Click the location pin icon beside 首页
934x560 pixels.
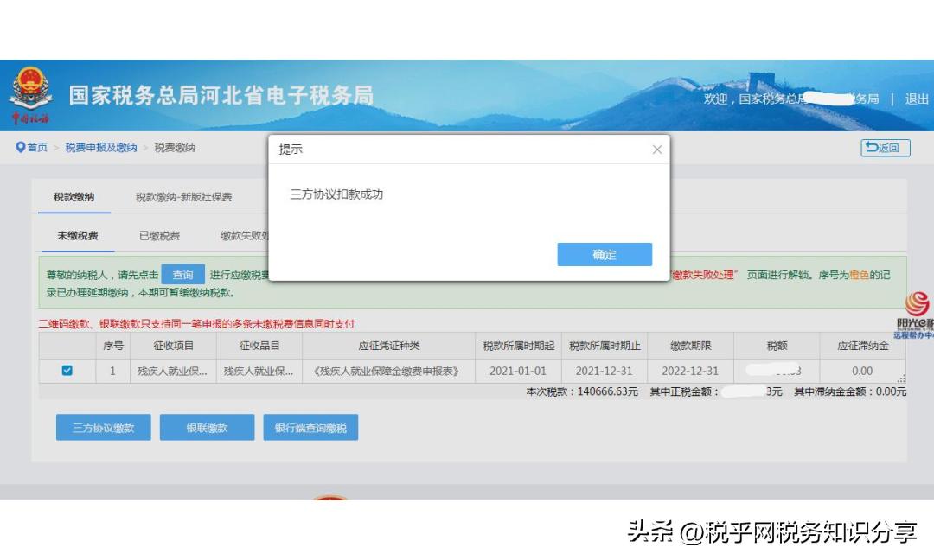click(21, 147)
